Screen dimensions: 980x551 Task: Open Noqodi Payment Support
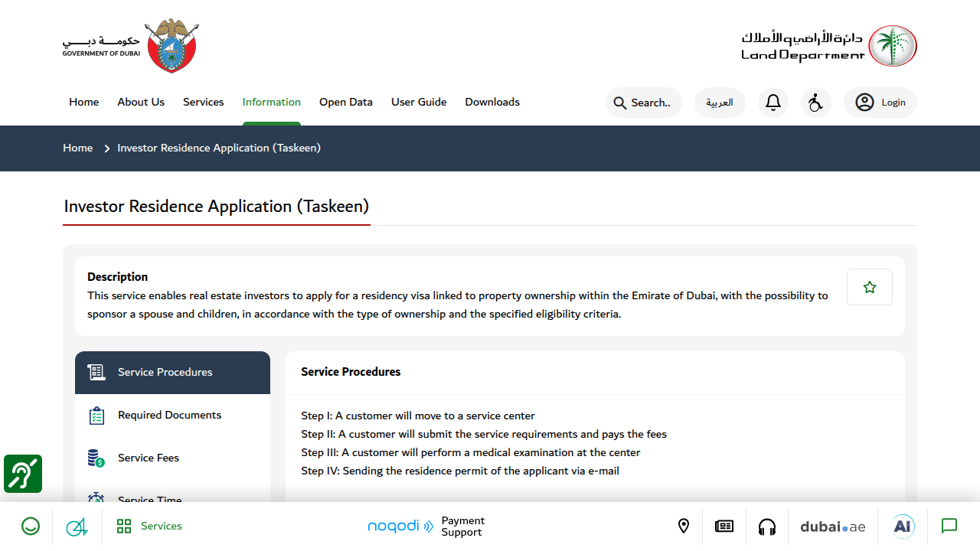[426, 527]
